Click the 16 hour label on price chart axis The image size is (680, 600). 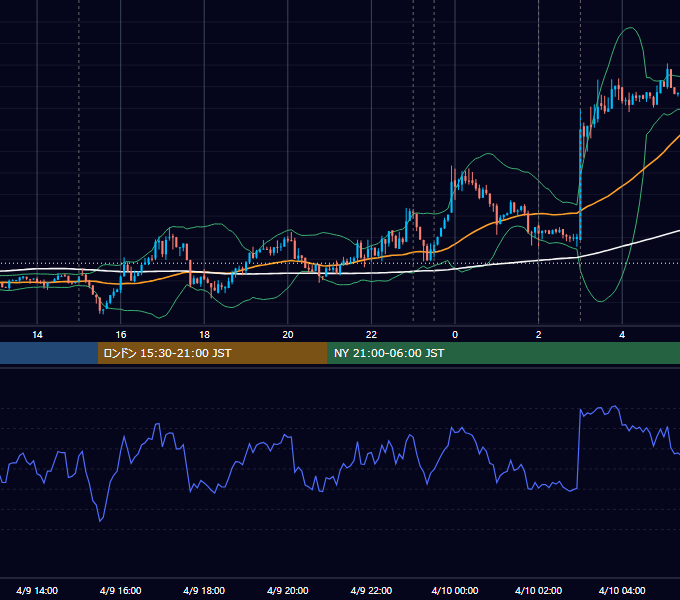coord(121,335)
